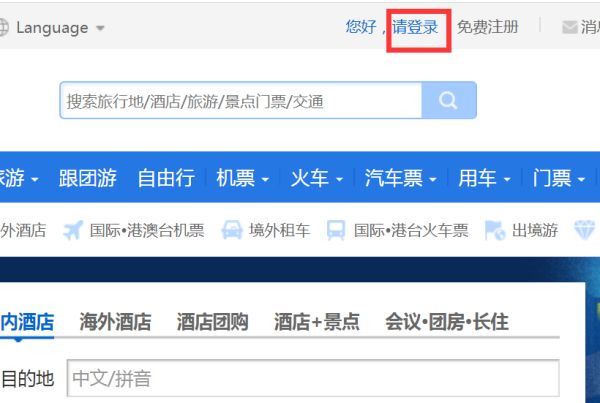Click the train icon for international rail tickets
This screenshot has width=600, height=403.
(336, 230)
